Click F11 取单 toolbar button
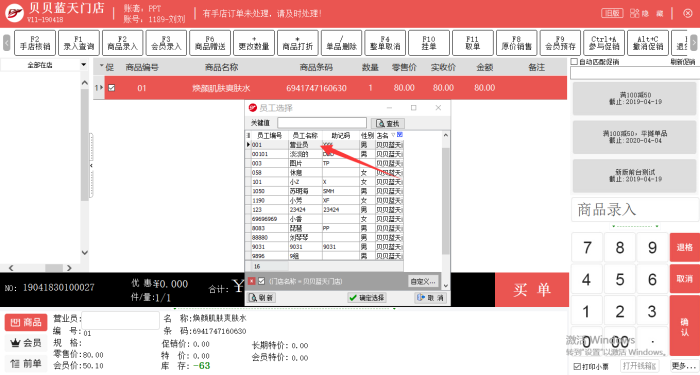 click(x=472, y=43)
